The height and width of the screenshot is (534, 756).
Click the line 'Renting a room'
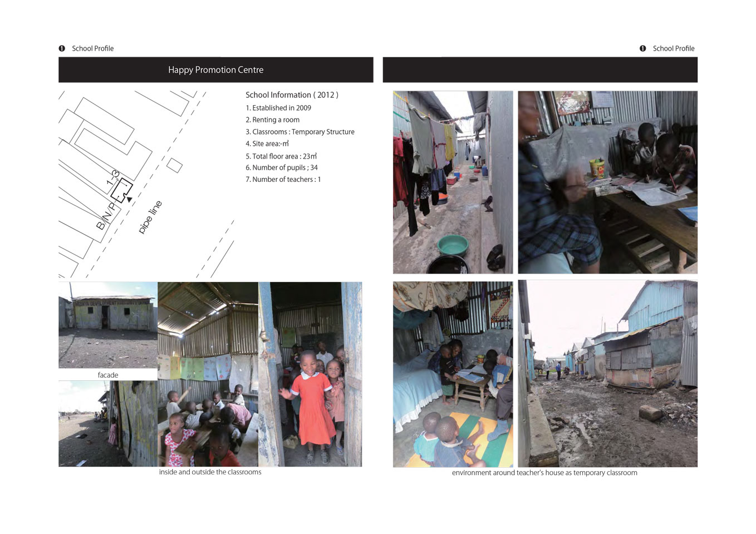click(273, 120)
